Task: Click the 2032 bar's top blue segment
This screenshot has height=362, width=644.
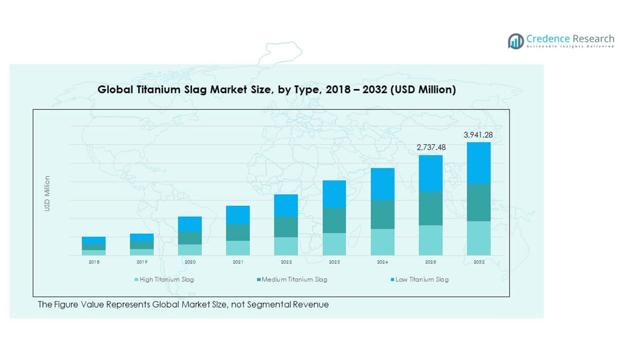Action: [x=478, y=163]
